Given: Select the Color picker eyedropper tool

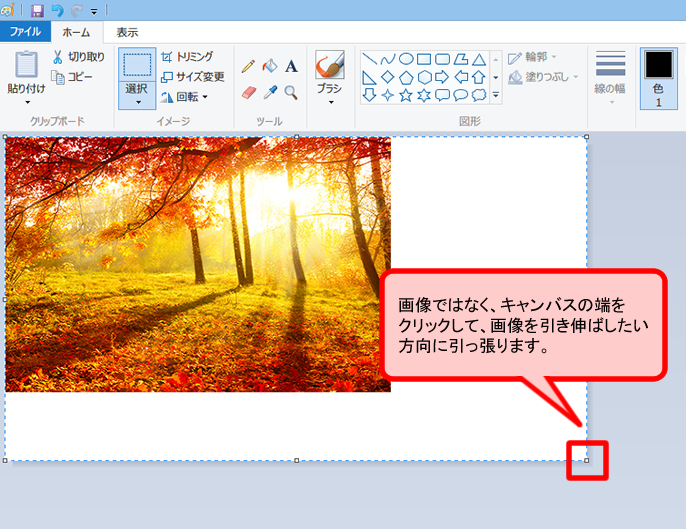Looking at the screenshot, I should [270, 92].
